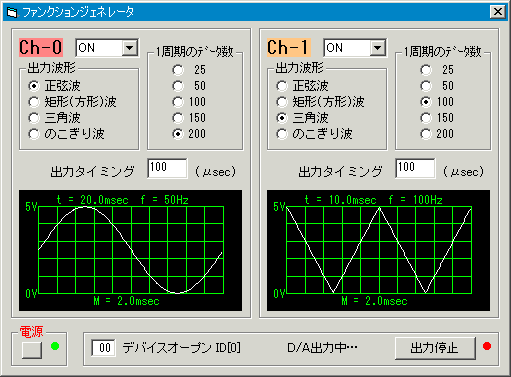Select 矩形(方形)波 waveform for Ch-0
This screenshot has width=511, height=377.
(72, 102)
